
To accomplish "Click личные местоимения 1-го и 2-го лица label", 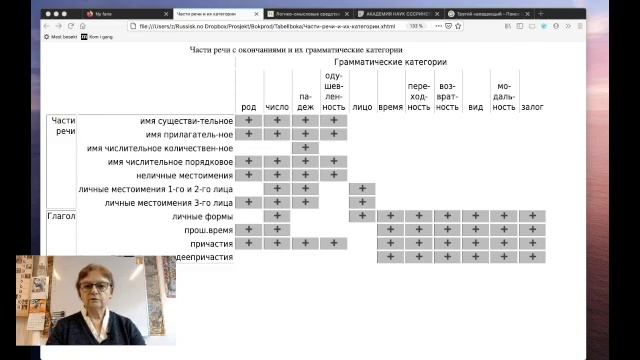I will (156, 189).
